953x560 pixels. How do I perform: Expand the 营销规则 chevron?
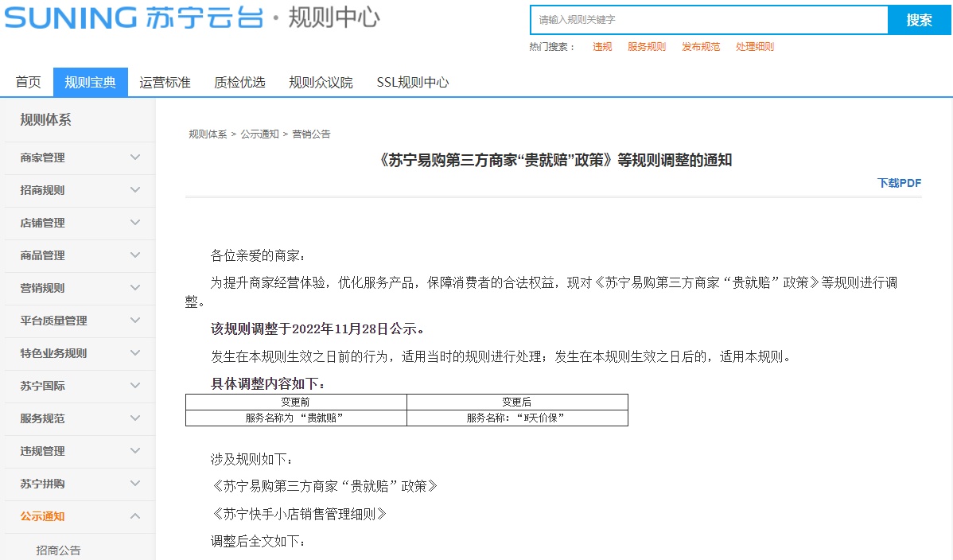tap(135, 288)
